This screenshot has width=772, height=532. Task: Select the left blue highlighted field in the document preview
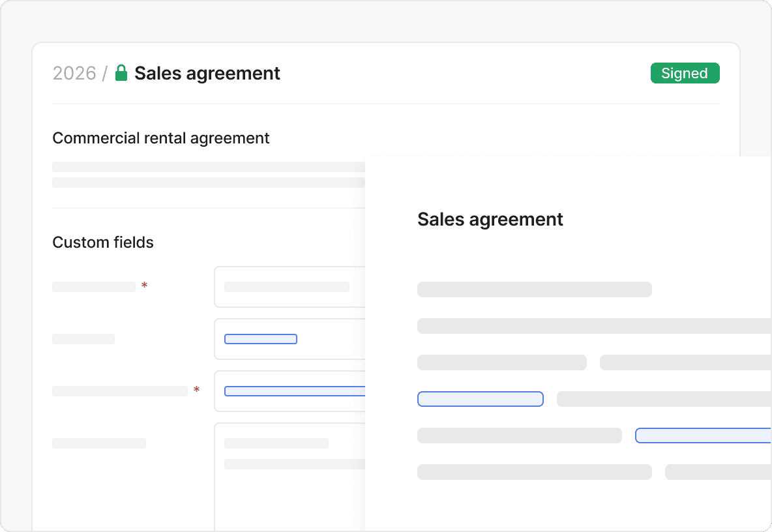480,399
